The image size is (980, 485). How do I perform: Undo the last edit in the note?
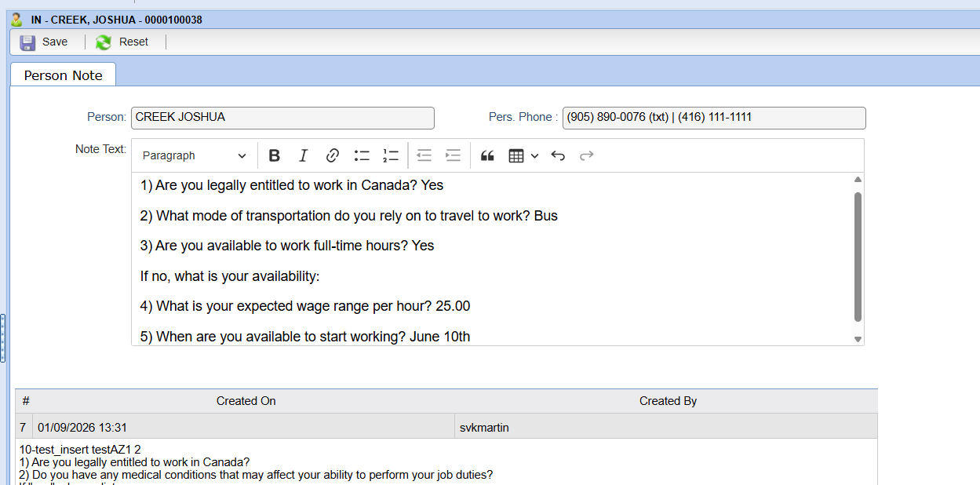click(558, 155)
